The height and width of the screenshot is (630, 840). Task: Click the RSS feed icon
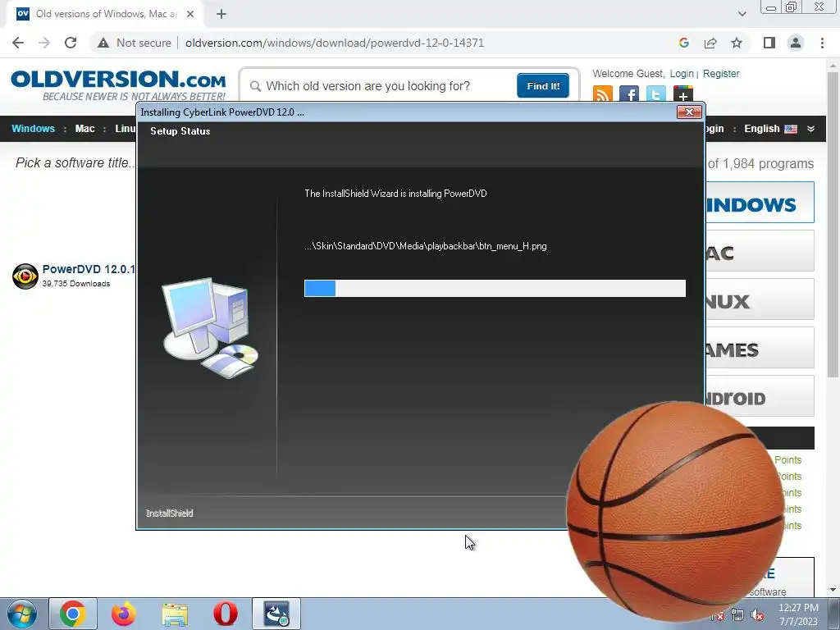point(603,94)
